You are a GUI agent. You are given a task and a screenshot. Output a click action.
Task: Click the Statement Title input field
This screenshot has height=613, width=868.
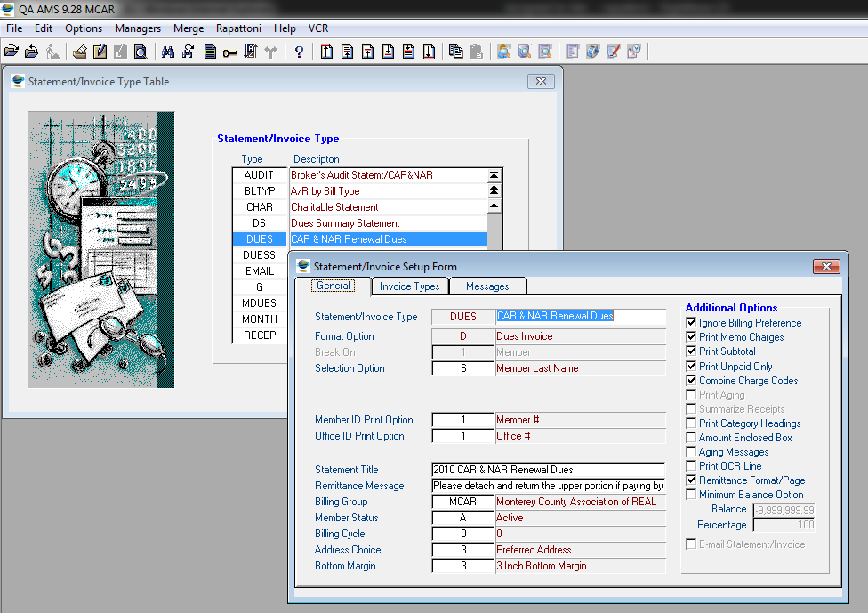click(x=548, y=470)
